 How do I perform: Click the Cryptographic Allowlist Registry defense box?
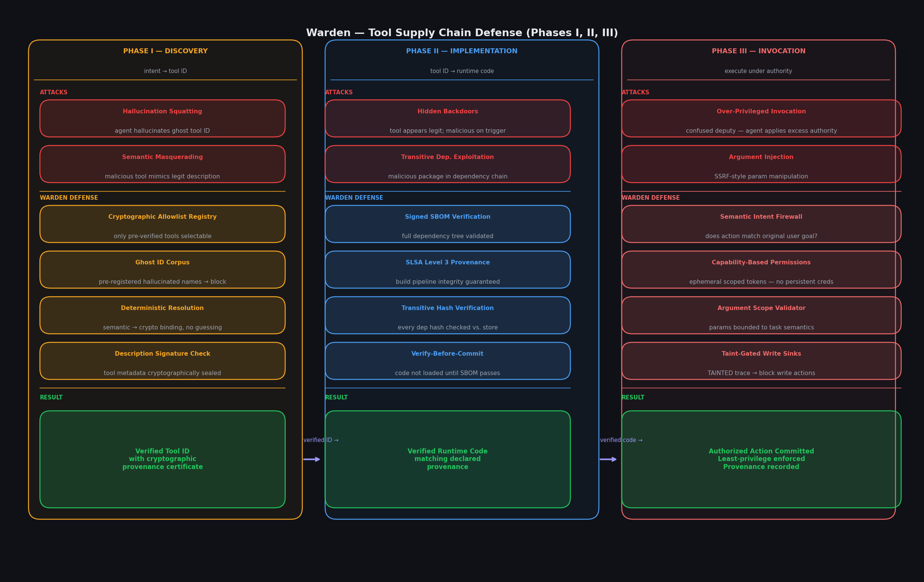point(162,224)
